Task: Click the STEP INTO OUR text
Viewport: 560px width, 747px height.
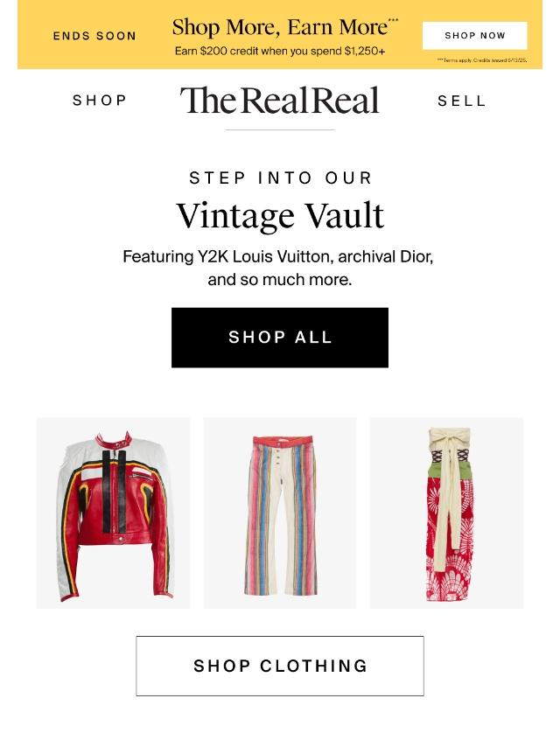Action: point(280,178)
